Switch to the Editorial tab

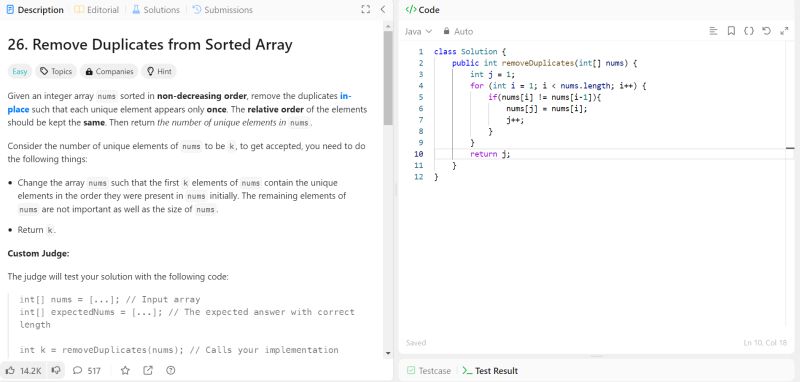pos(96,10)
